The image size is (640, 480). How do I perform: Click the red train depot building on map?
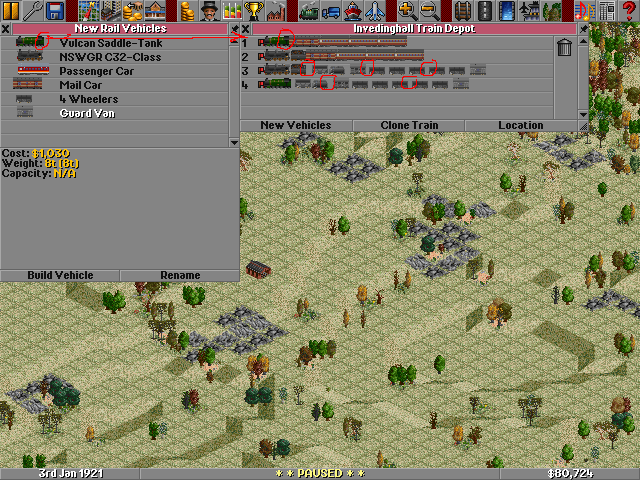pyautogui.click(x=258, y=269)
